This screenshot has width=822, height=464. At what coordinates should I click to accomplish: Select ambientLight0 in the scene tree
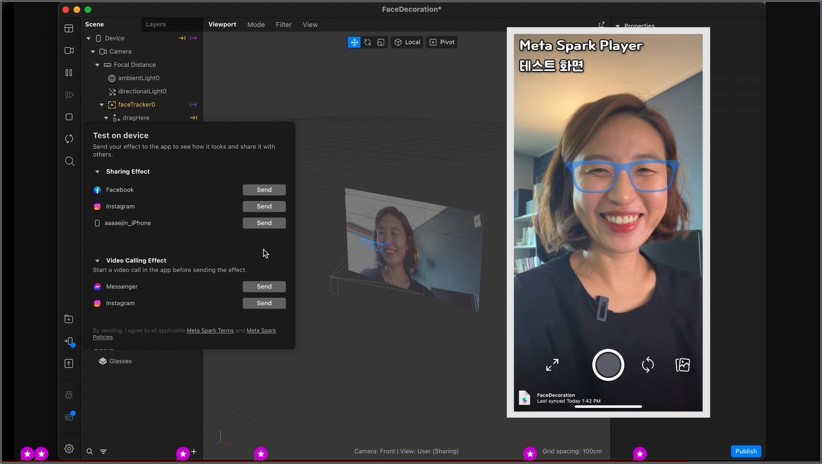click(138, 78)
